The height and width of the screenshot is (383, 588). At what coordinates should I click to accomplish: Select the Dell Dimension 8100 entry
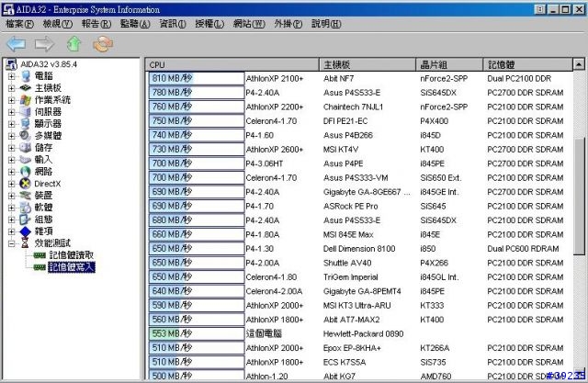(x=359, y=249)
